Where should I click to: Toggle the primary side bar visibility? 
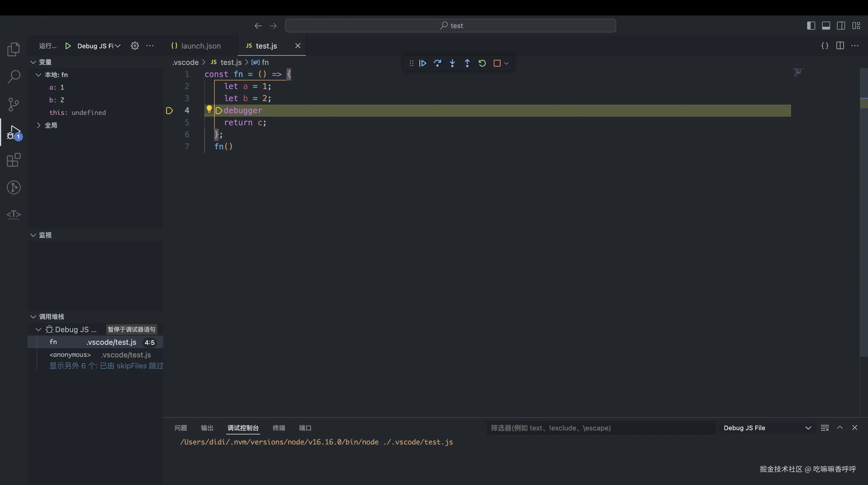[x=811, y=26]
